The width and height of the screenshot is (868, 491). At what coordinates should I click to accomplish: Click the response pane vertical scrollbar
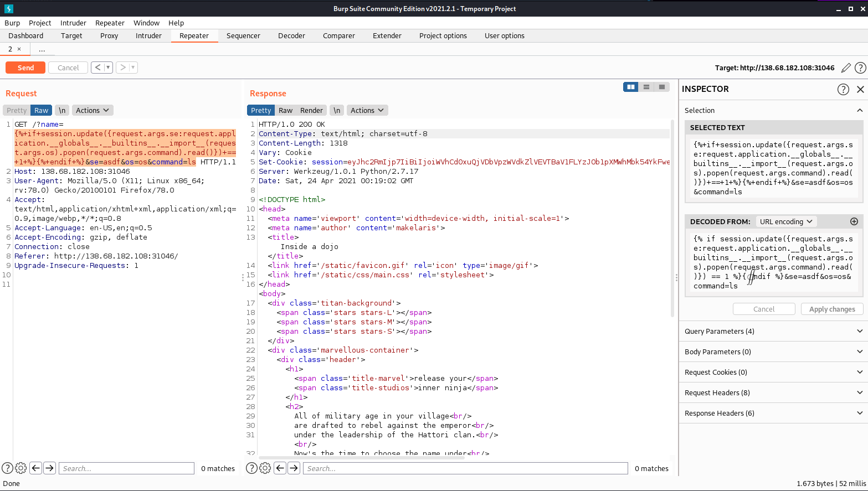click(x=672, y=219)
